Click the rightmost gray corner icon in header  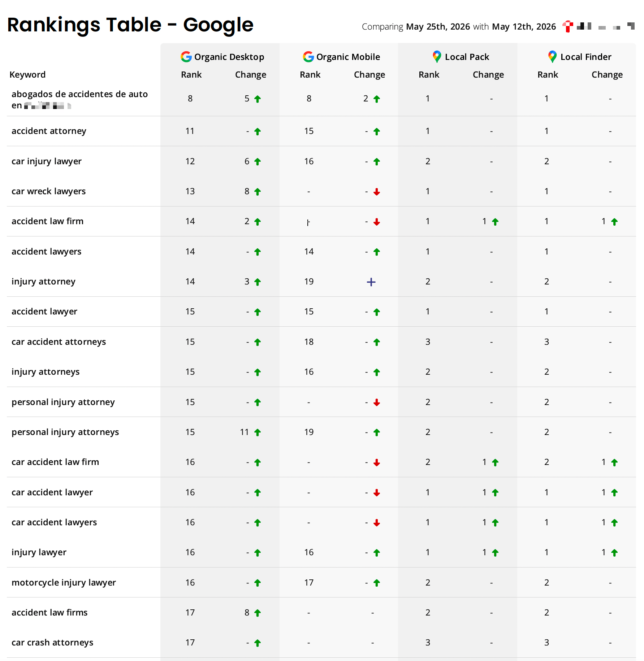point(631,26)
